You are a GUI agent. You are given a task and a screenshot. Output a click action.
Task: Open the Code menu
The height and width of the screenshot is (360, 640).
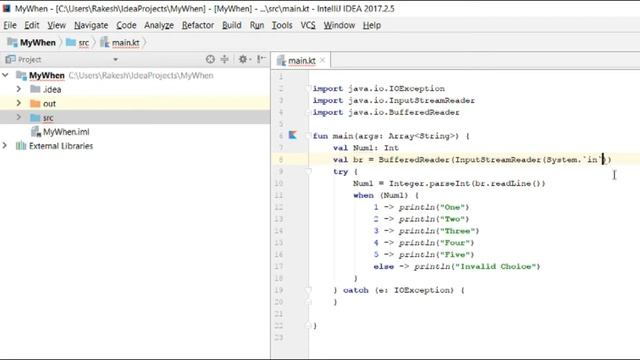pos(126,25)
